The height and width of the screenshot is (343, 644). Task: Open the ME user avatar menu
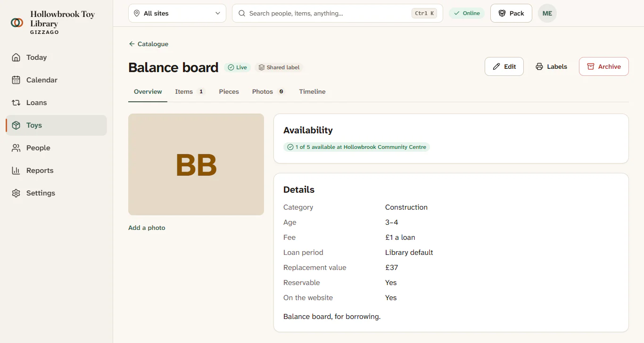click(547, 13)
